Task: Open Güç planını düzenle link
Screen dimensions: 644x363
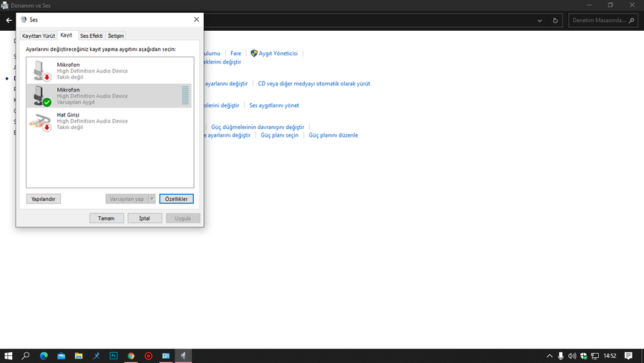Action: (333, 135)
